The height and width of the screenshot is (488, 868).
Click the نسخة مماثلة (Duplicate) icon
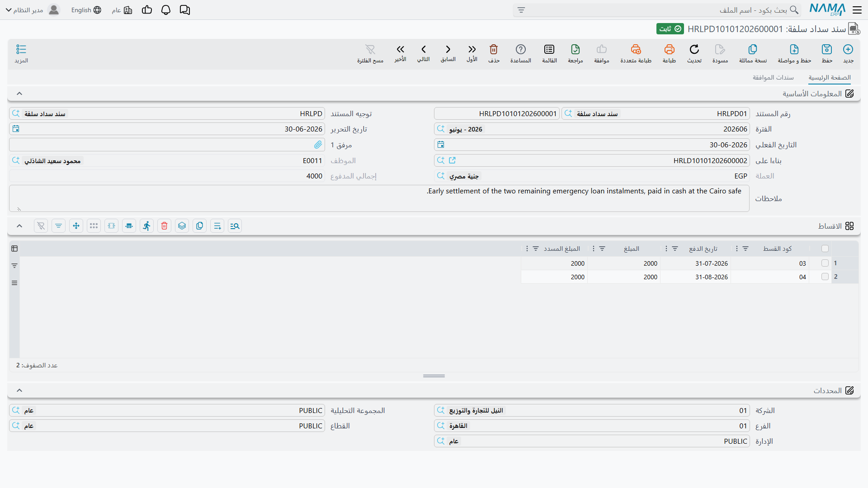click(753, 49)
